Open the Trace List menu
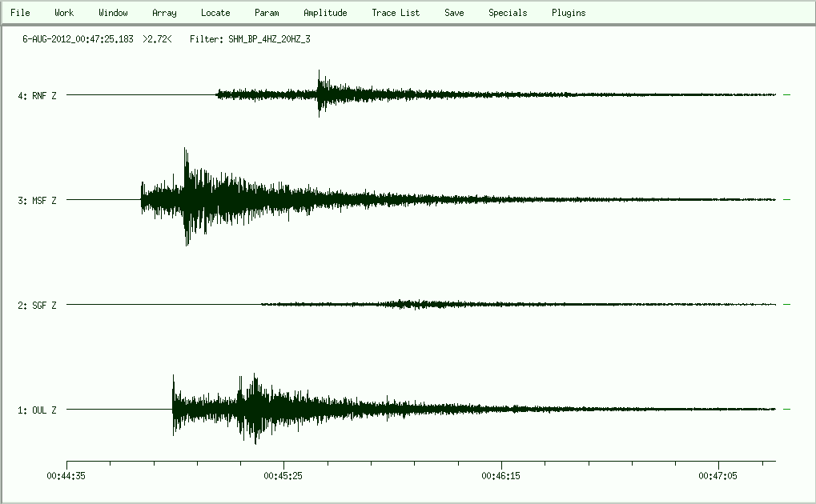Screen dimensions: 816x504 click(396, 13)
